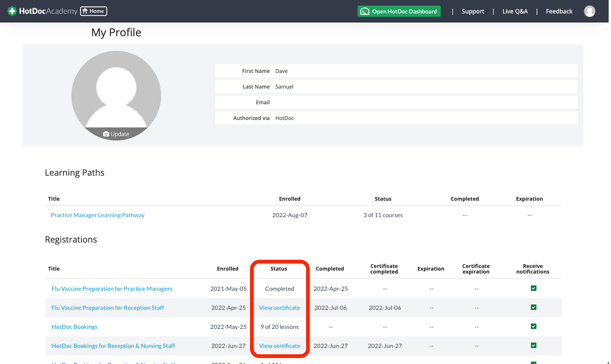The image size is (611, 364).
Task: Click the My Profile page title
Action: 116,33
